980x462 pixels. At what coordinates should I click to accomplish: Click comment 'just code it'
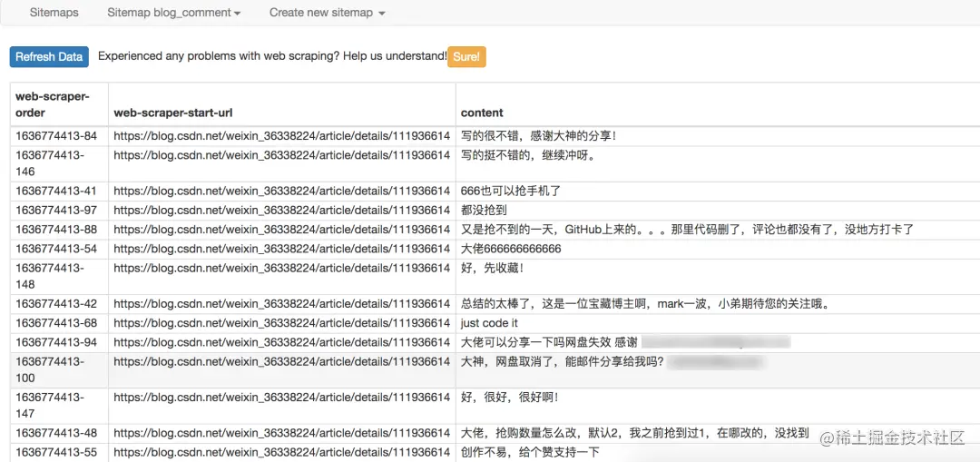tap(489, 323)
